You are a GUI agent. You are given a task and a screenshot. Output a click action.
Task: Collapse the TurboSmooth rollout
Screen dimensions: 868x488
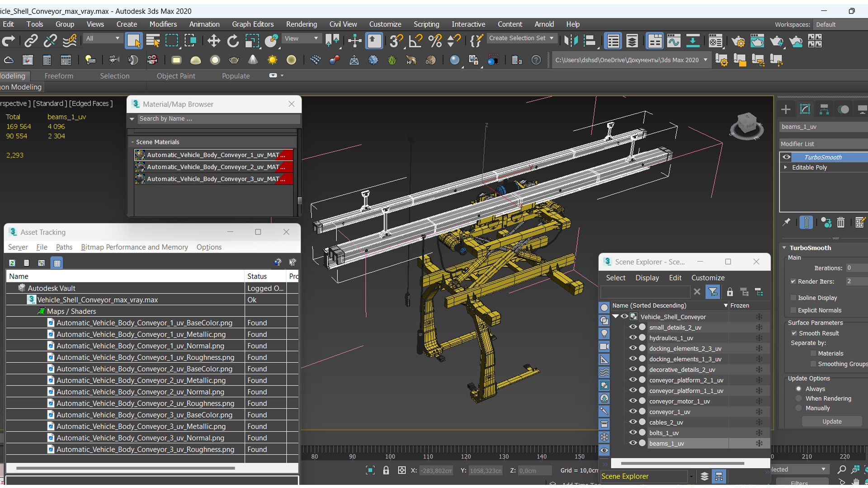[784, 248]
